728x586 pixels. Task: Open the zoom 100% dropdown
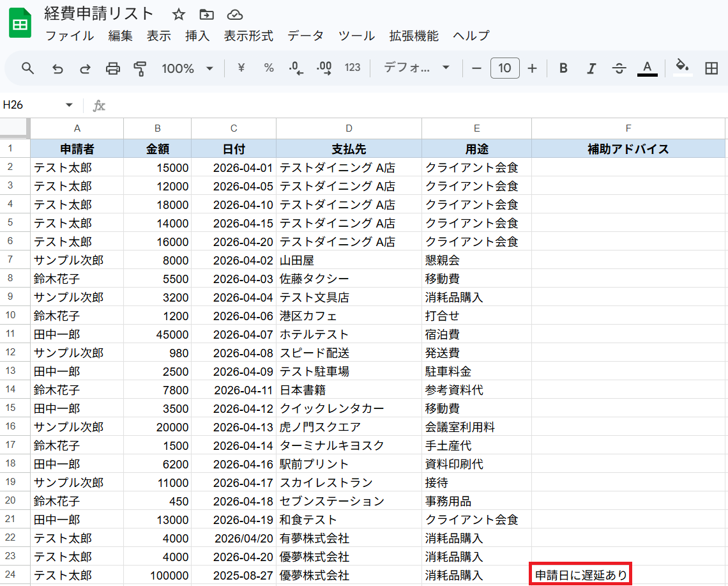[x=187, y=68]
